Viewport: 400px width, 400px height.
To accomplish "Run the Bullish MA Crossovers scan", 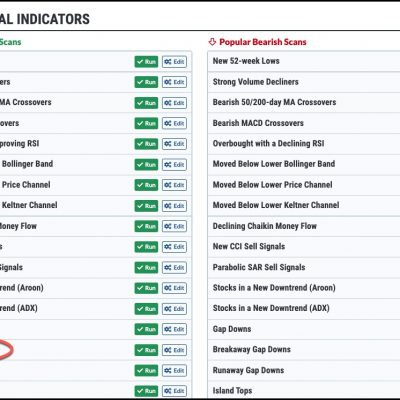I will coord(146,103).
